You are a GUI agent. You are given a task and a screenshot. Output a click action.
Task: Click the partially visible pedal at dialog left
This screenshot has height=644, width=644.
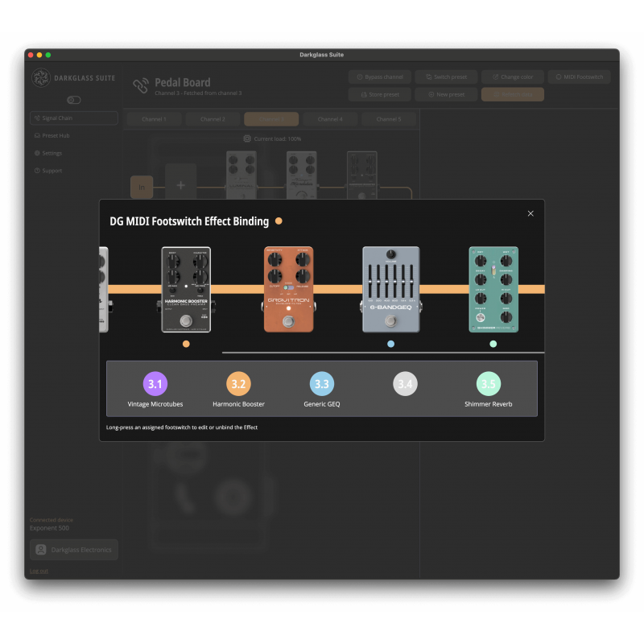(x=105, y=290)
